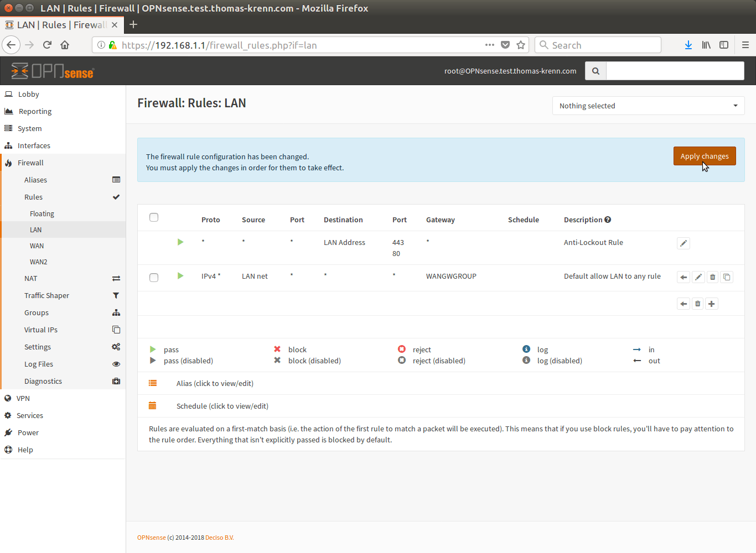Edit the Anti-Lockout Rule with pencil icon
This screenshot has width=756, height=553.
[683, 243]
